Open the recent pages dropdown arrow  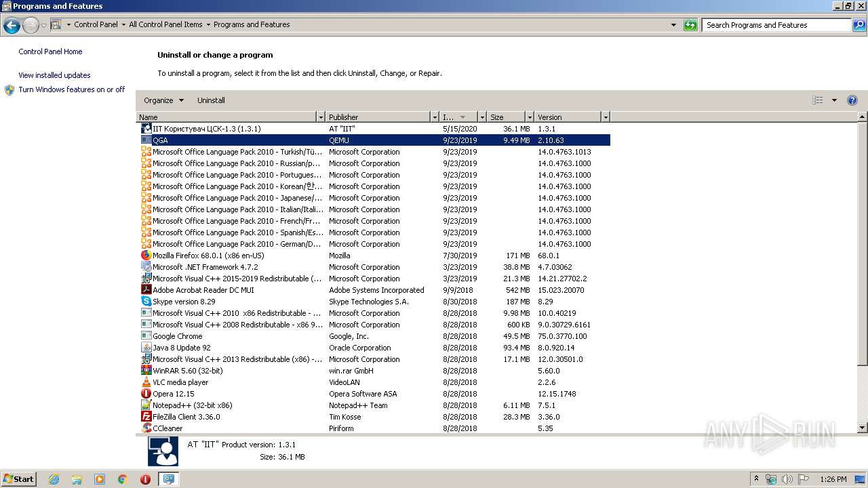click(x=43, y=25)
